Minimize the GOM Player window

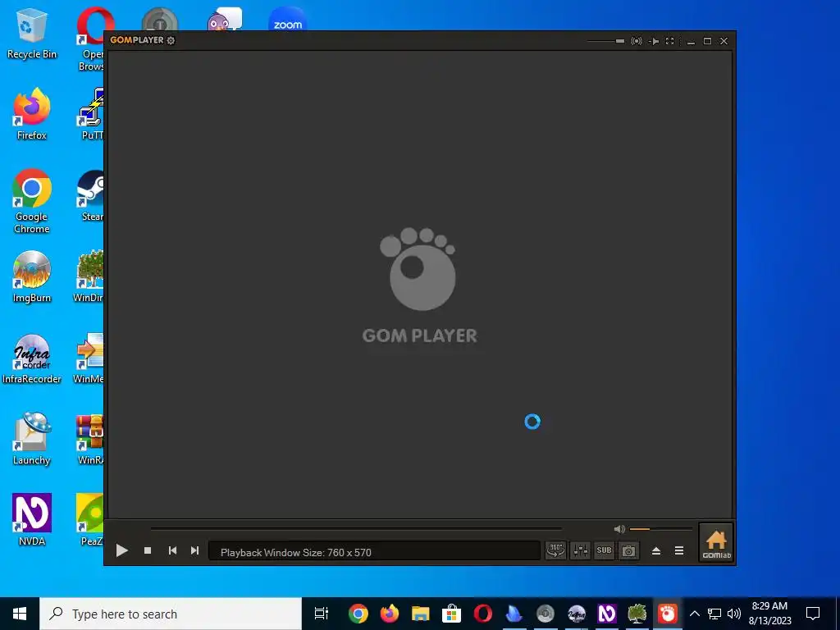pyautogui.click(x=691, y=41)
